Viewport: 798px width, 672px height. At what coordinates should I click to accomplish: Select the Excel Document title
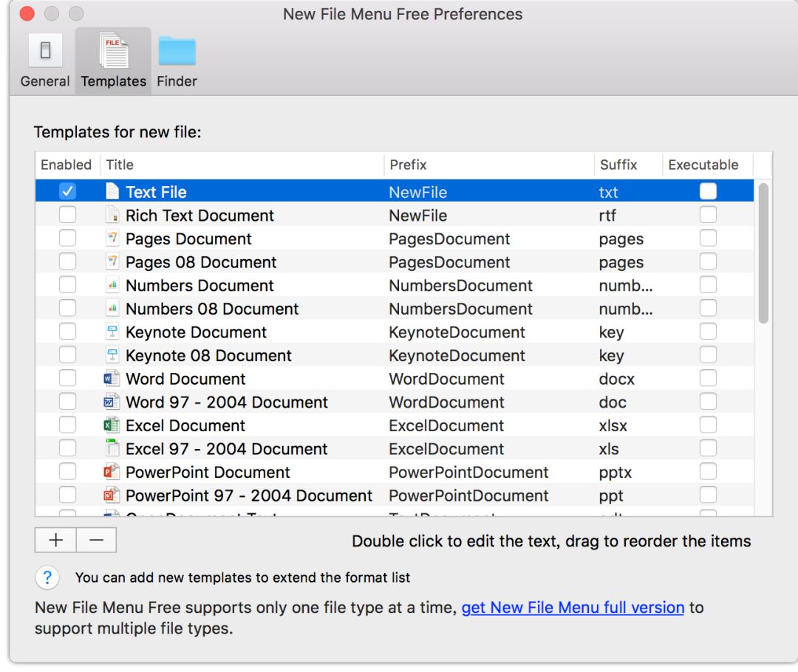point(185,426)
